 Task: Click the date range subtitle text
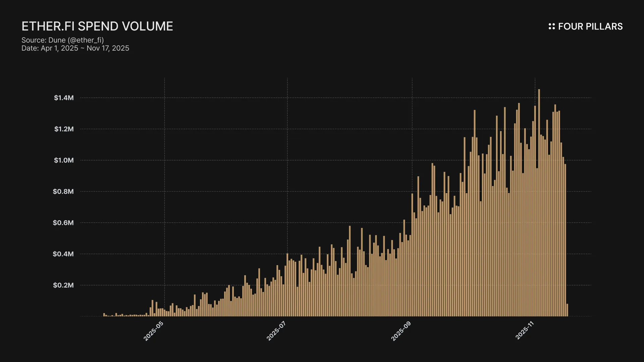(75, 48)
